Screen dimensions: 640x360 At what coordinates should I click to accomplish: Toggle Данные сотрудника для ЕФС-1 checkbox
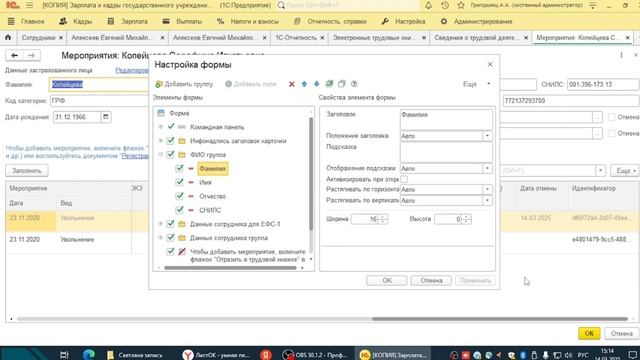171,224
